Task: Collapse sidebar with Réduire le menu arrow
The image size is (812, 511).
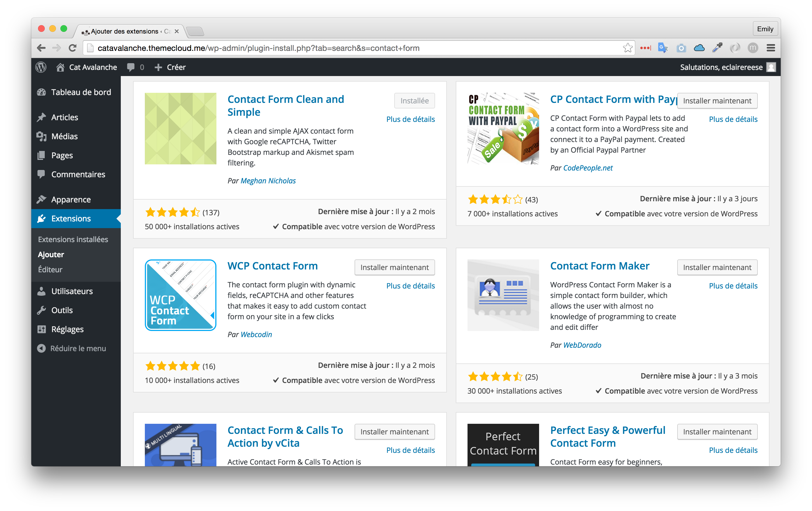Action: (x=41, y=348)
